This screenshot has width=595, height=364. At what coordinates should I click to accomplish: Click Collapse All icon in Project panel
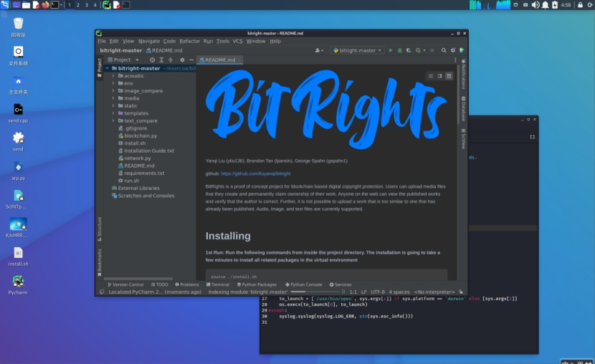pos(171,60)
